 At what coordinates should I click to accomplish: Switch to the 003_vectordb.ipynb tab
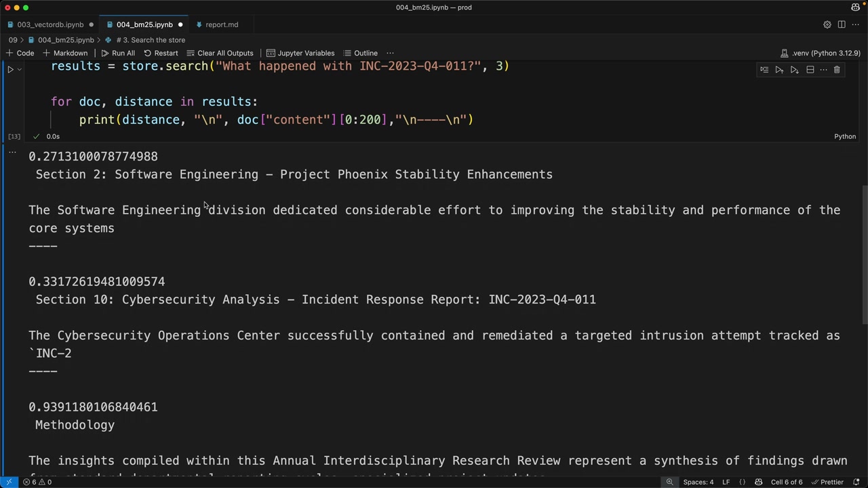[x=50, y=24]
